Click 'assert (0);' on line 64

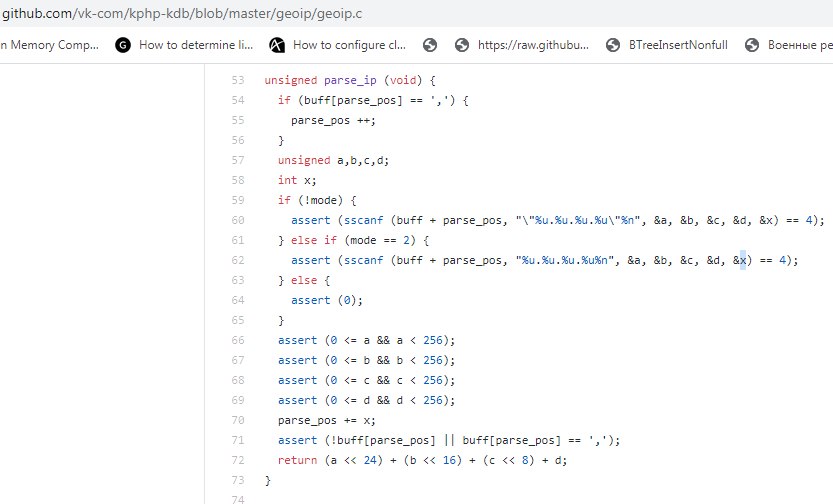[x=327, y=301]
